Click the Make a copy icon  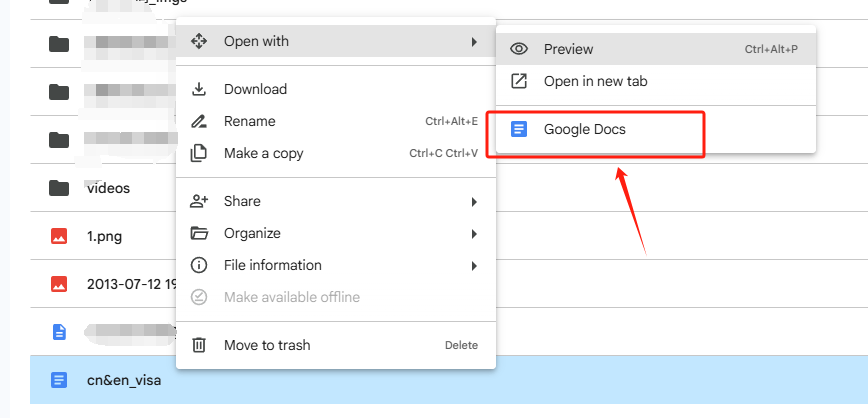point(198,153)
